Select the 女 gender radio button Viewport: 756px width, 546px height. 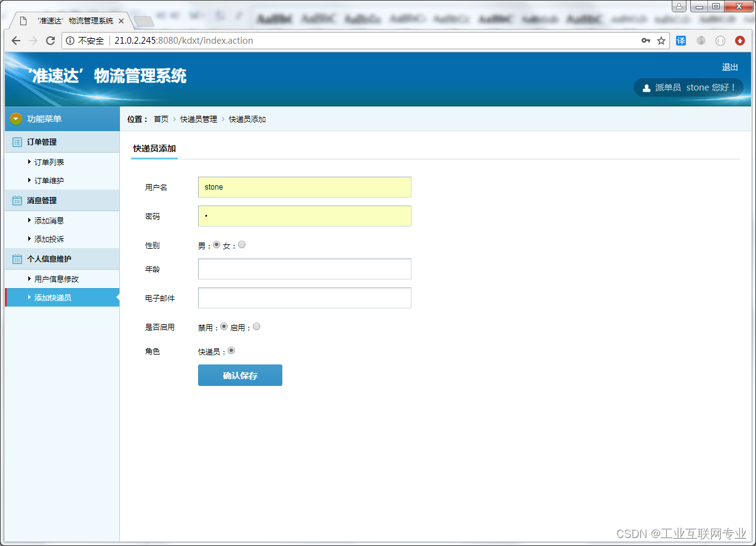[242, 244]
